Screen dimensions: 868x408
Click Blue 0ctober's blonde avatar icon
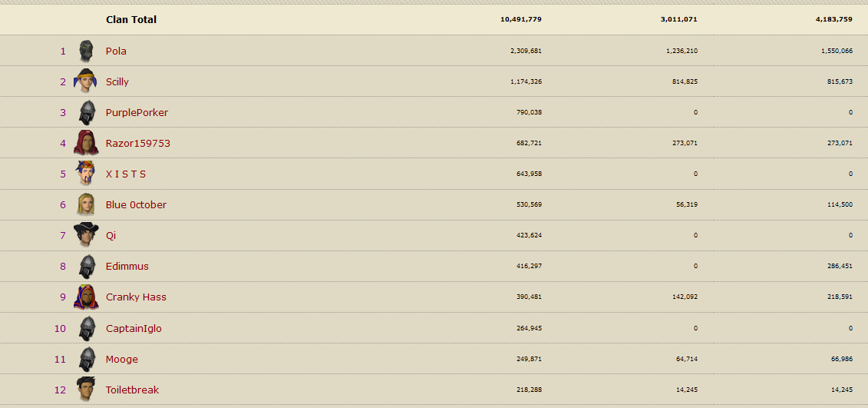[86, 204]
